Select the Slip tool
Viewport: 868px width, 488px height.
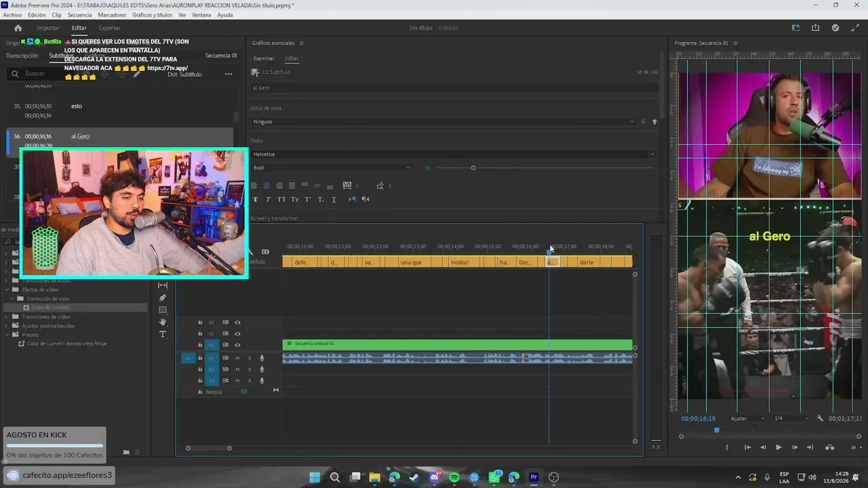click(x=163, y=285)
